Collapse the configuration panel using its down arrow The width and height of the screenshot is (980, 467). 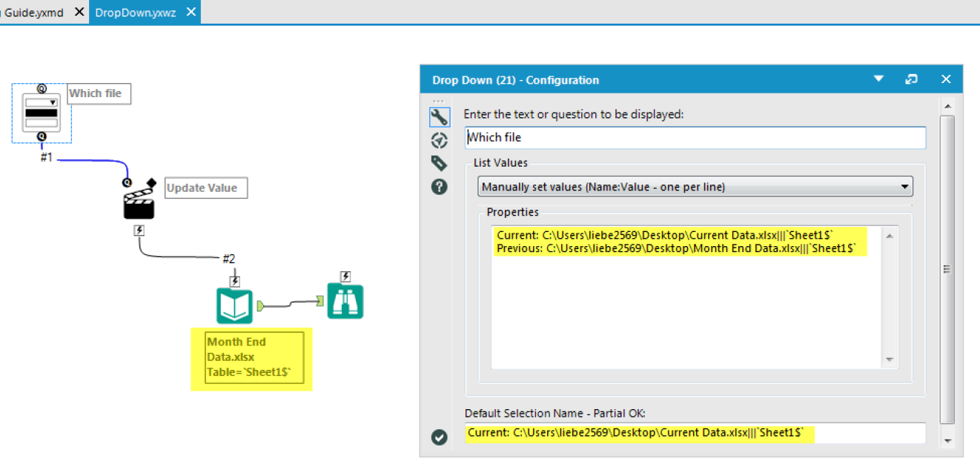878,79
